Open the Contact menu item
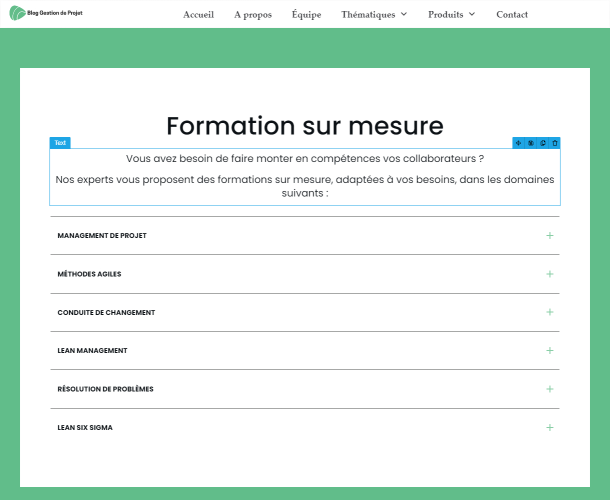The width and height of the screenshot is (610, 500). (512, 14)
